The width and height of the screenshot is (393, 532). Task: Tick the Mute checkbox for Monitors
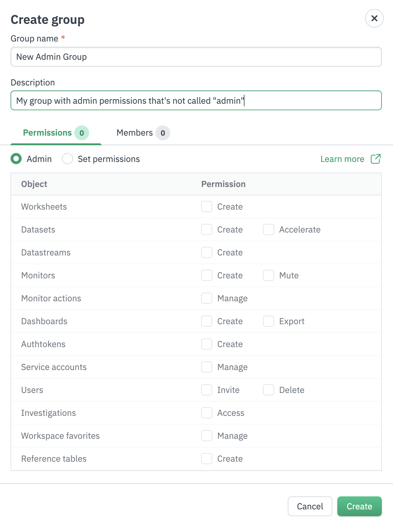[x=269, y=275]
